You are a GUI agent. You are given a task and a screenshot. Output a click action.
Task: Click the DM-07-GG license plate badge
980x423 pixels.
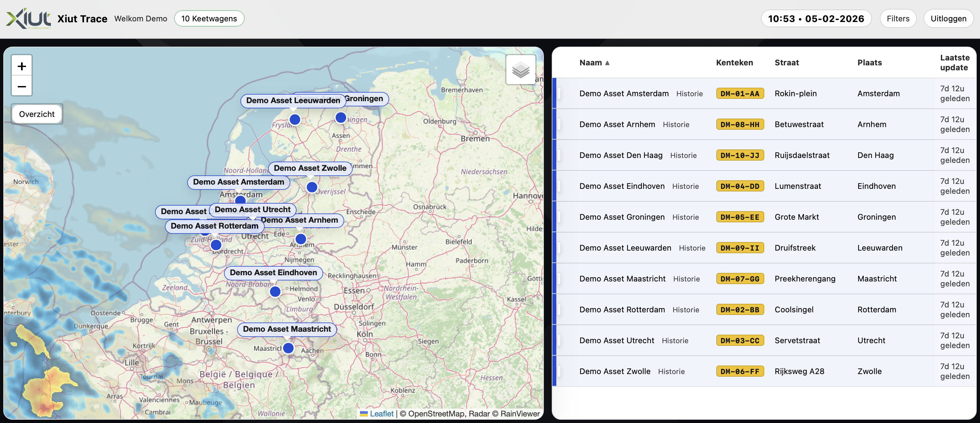tap(740, 279)
